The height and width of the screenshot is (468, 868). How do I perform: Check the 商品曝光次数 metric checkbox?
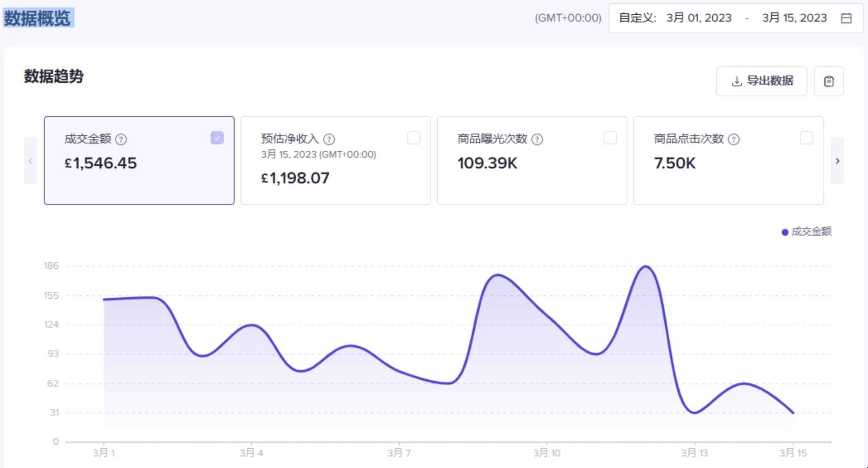coord(610,138)
